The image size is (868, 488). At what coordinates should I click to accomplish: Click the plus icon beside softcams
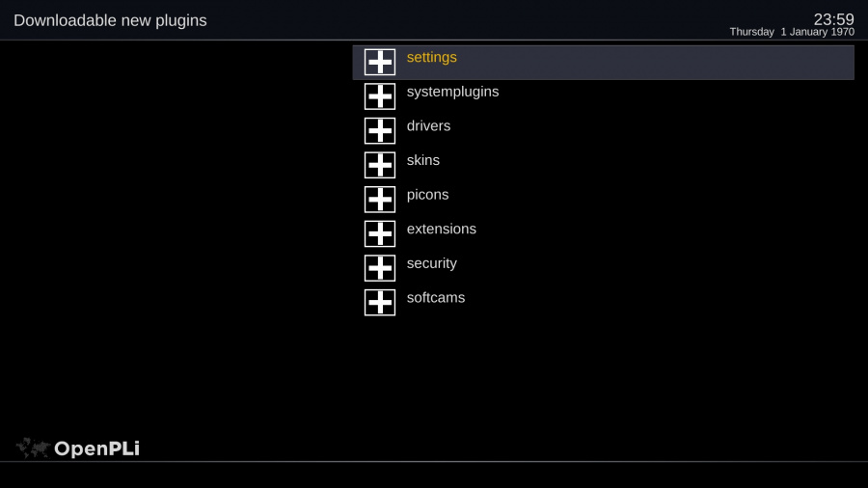(x=380, y=303)
